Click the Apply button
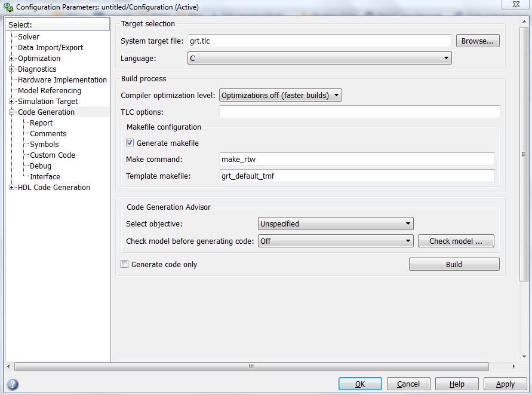 click(505, 384)
